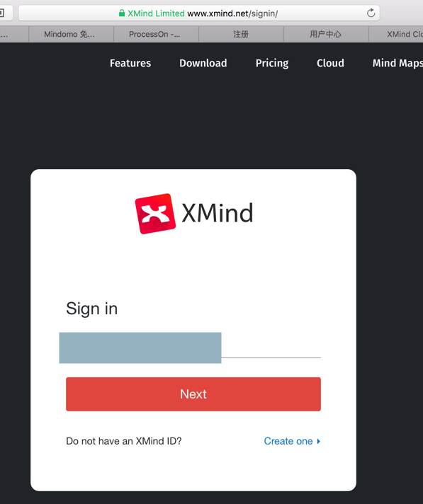Follow the Create one link

pos(288,441)
